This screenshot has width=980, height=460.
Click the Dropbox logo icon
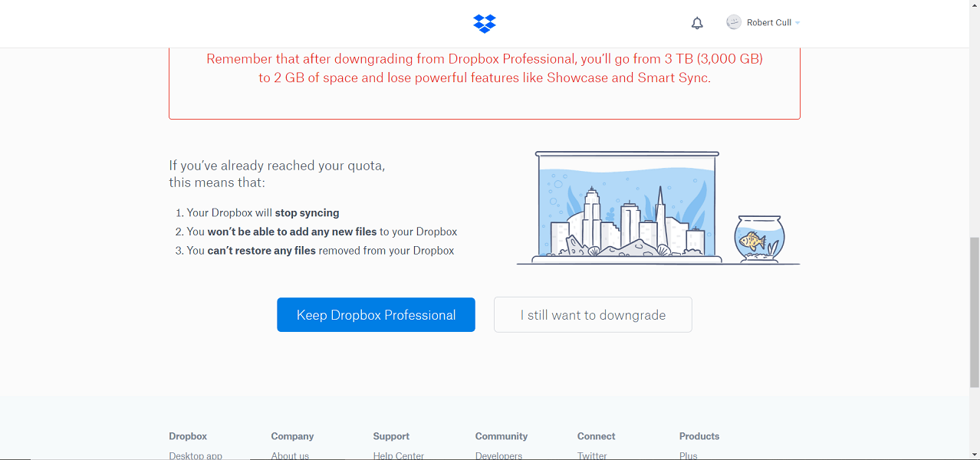pyautogui.click(x=484, y=23)
